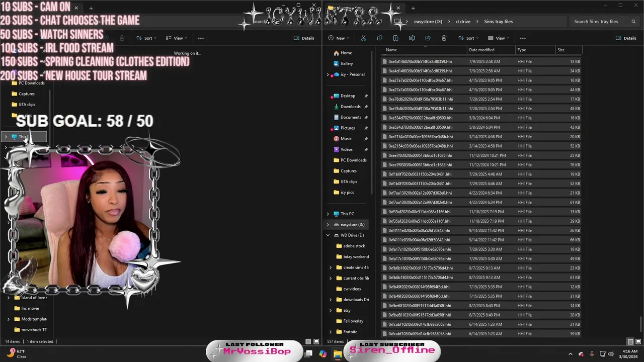Viewport: 644px width, 362px height.
Task: Expand This PC in right navigation pane
Action: (x=328, y=214)
